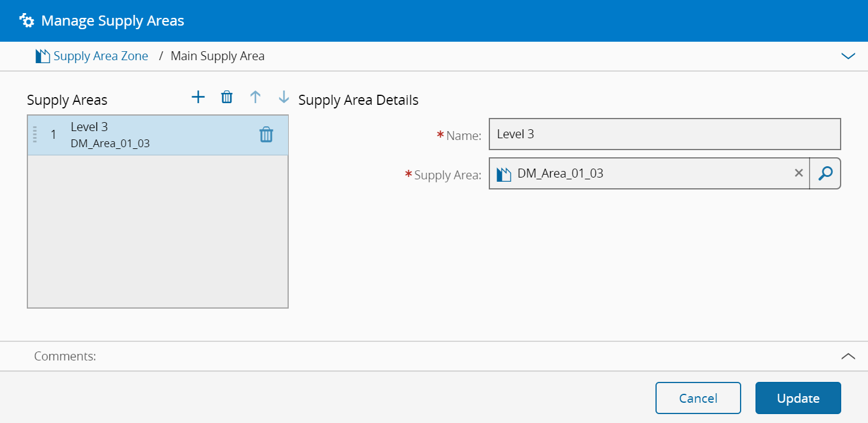Collapse the Comments section chevron
This screenshot has width=868, height=423.
[x=848, y=356]
